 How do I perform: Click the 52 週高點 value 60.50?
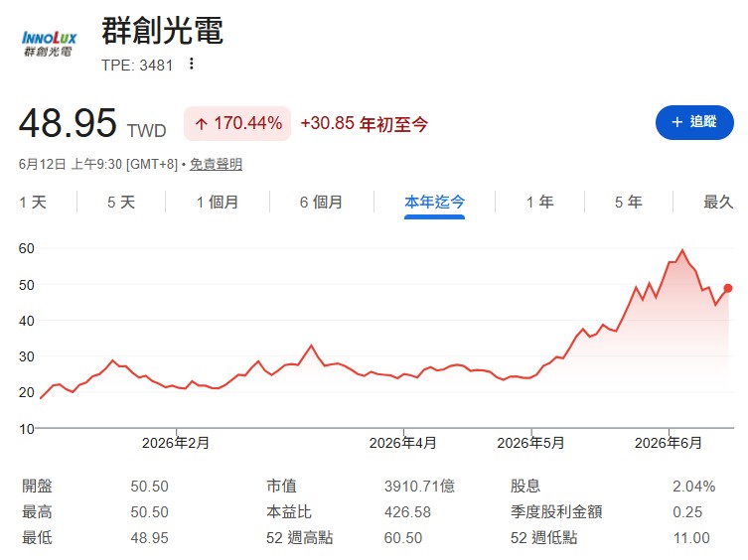point(403,538)
